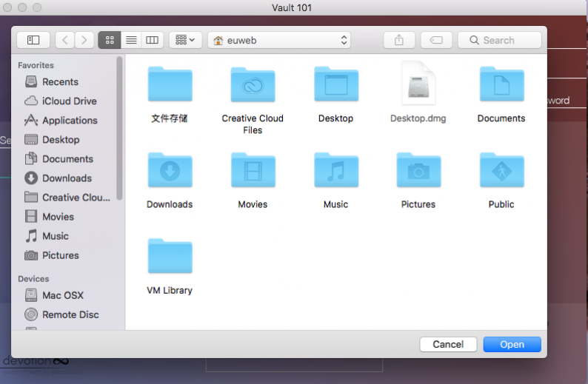The image size is (588, 384).
Task: Click into the Search field
Action: (x=499, y=40)
